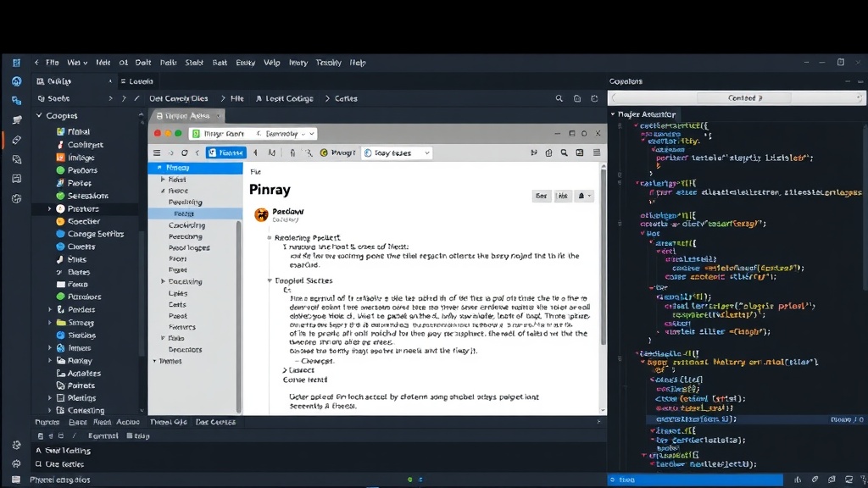Screen dimensions: 868x488
Task: Click the overlapping blue squares icon in activity bar
Action: [x=17, y=101]
